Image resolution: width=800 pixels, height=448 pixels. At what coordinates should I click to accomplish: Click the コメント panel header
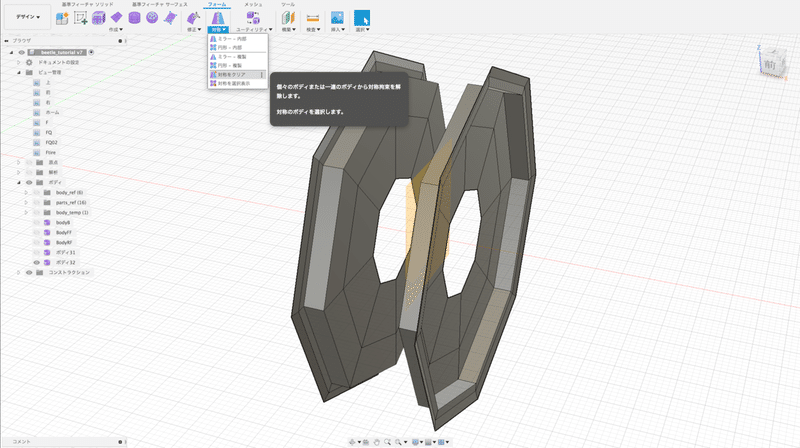pos(21,442)
